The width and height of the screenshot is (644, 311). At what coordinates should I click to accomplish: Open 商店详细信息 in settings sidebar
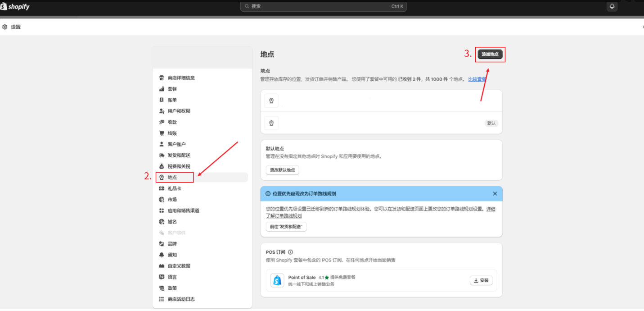181,78
